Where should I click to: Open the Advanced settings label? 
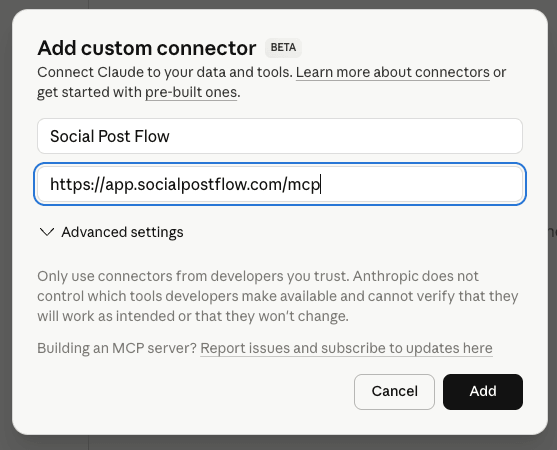pos(122,232)
